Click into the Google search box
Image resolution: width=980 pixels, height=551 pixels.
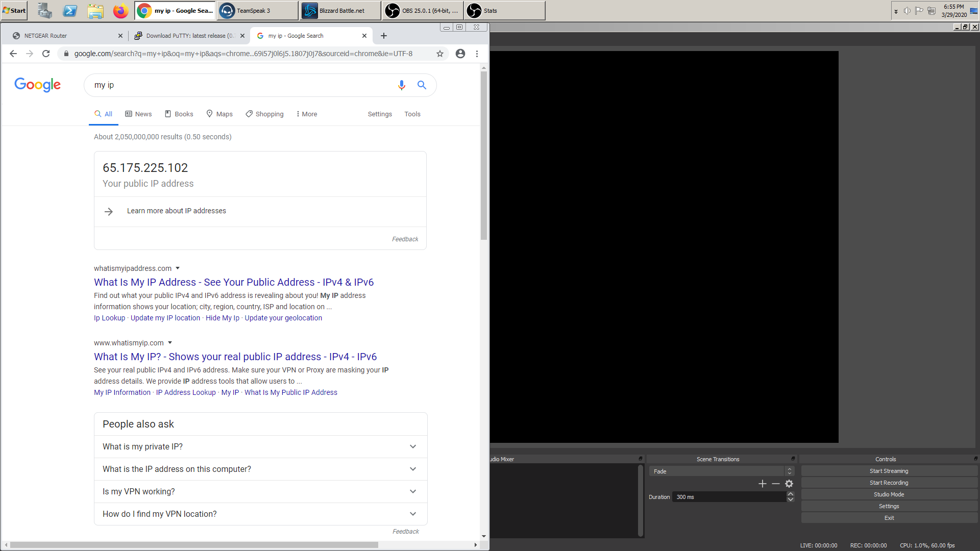pos(242,85)
